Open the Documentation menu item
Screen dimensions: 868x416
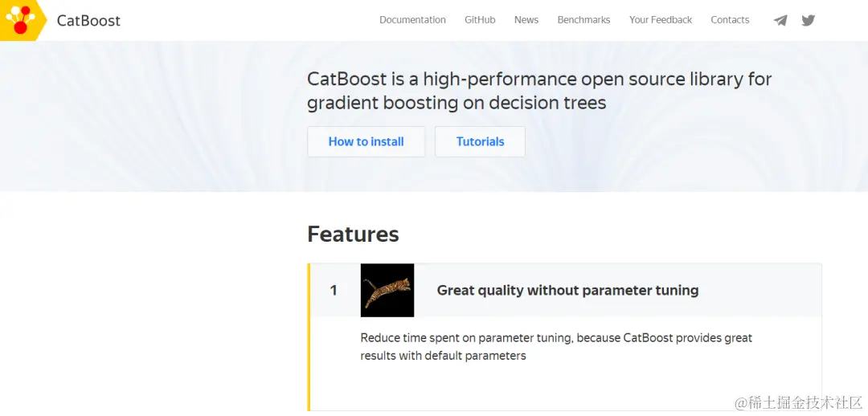412,20
